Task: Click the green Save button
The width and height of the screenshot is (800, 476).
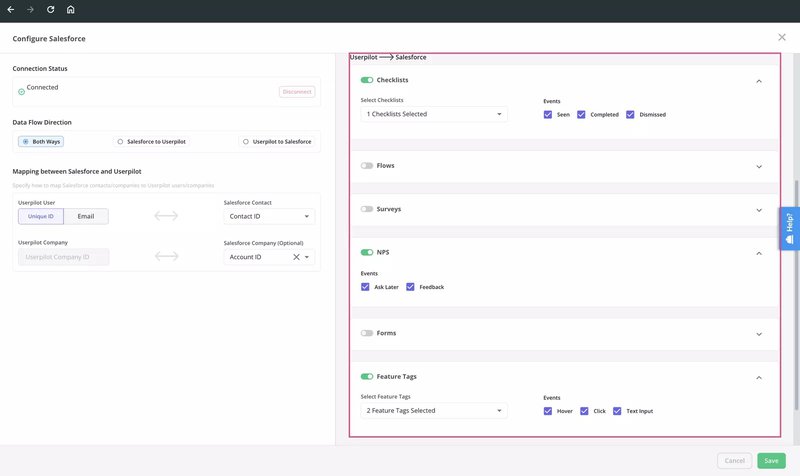Action: (771, 461)
